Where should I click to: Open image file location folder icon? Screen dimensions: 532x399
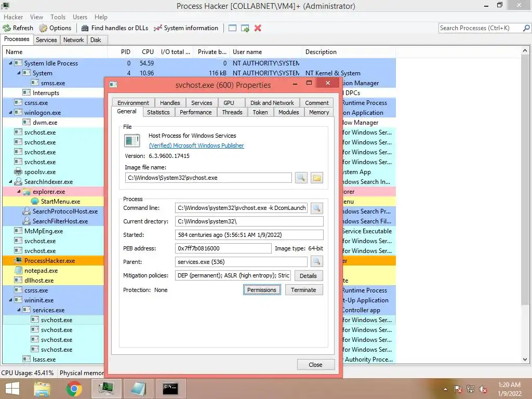(316, 178)
